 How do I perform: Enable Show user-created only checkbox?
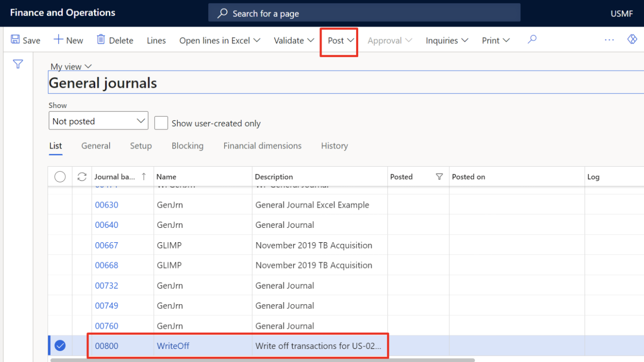click(161, 123)
